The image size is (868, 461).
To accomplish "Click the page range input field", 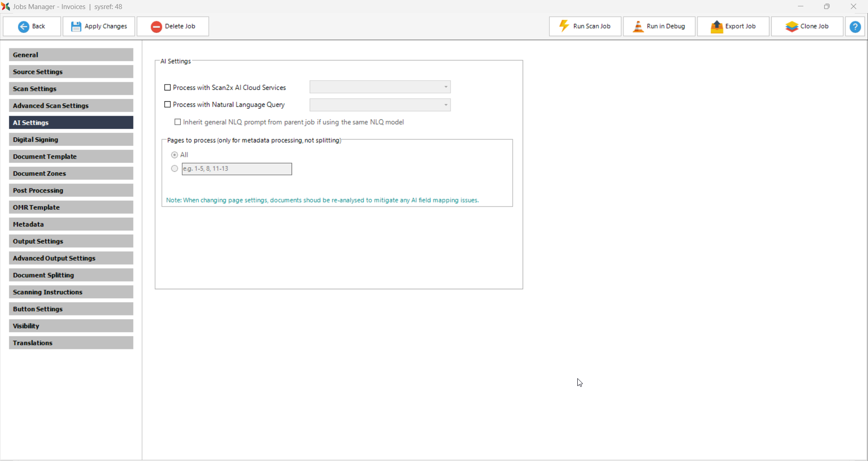I will [237, 169].
